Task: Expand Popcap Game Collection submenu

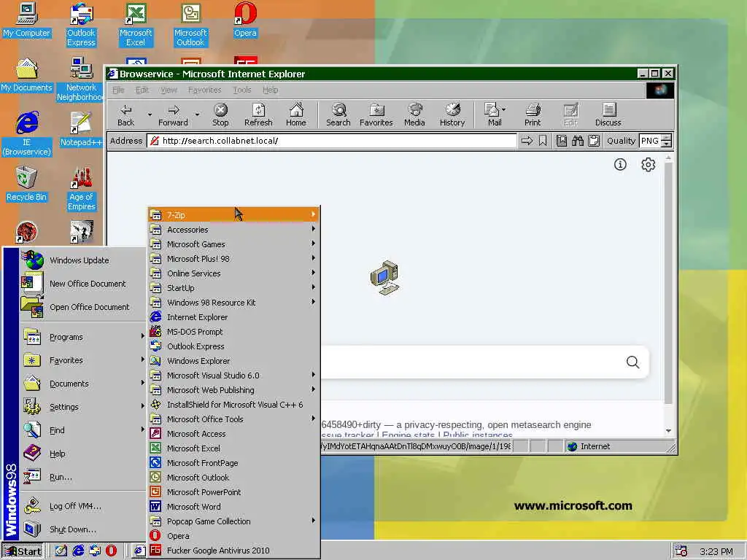Action: (x=233, y=521)
